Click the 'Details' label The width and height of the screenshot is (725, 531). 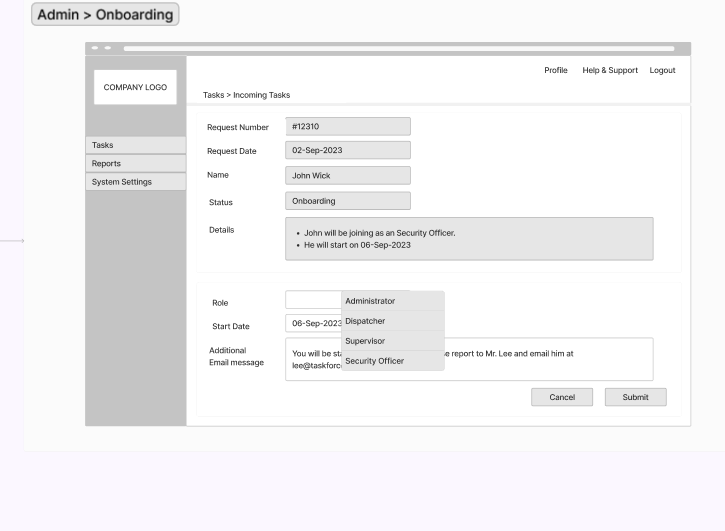click(x=221, y=230)
